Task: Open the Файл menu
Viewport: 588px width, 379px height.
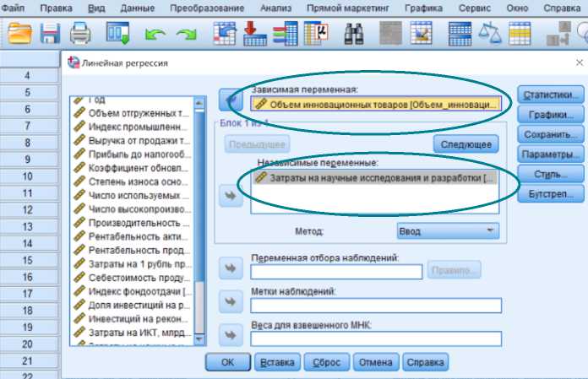Action: (13, 8)
